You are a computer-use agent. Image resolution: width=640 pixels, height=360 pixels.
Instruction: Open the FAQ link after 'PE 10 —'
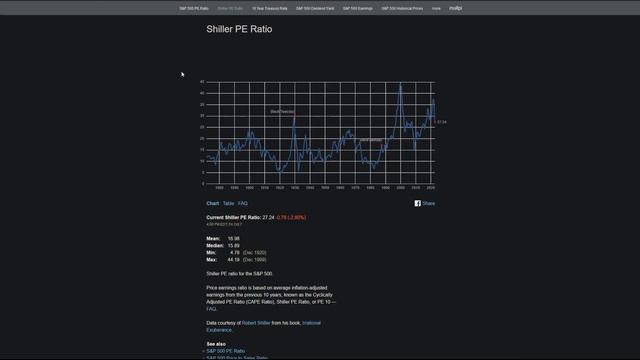point(211,309)
